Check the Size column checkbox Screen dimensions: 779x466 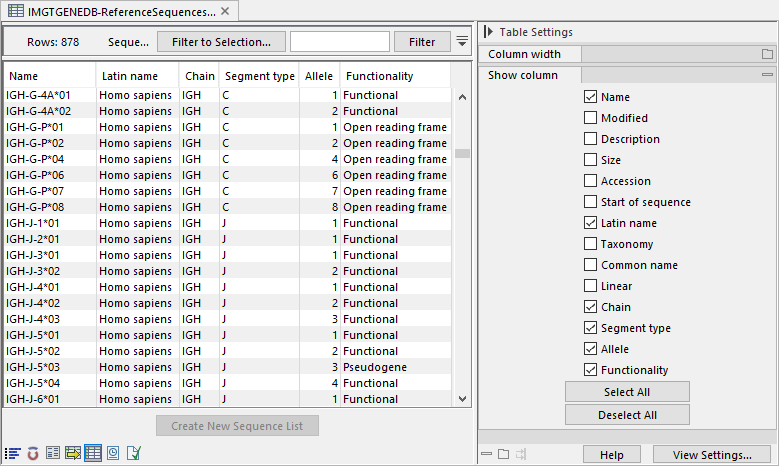tap(590, 160)
